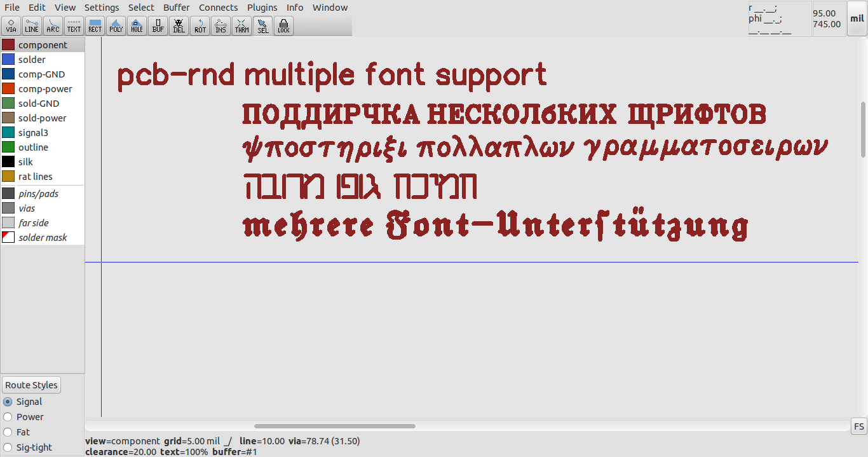Toggle component layer color swatch
The height and width of the screenshot is (457, 868).
[x=8, y=45]
